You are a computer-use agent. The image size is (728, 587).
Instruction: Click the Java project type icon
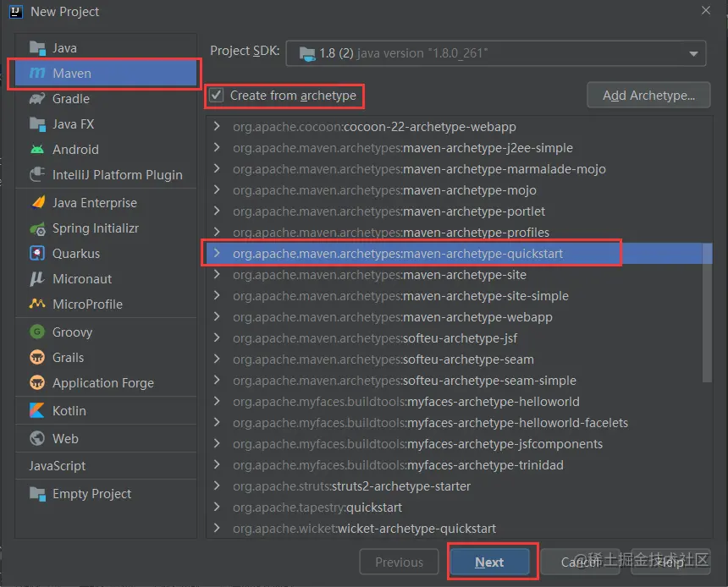(37, 48)
